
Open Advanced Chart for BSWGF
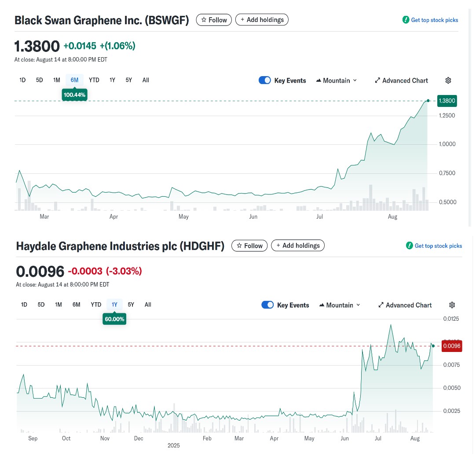pos(401,81)
